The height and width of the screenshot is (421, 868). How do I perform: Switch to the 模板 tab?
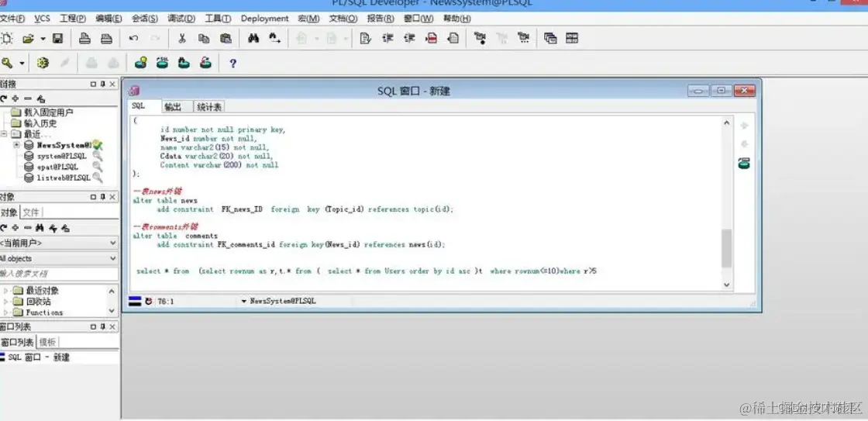pyautogui.click(x=47, y=342)
